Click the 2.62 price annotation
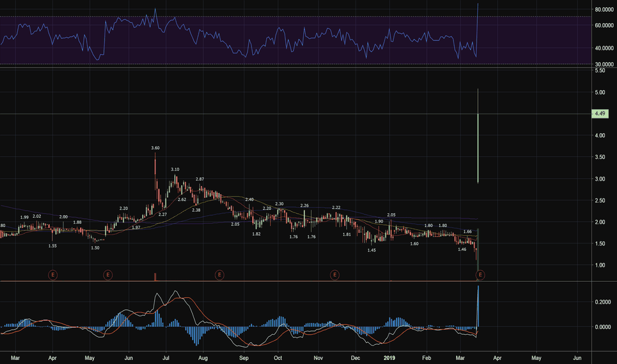617x364 pixels. click(x=182, y=199)
